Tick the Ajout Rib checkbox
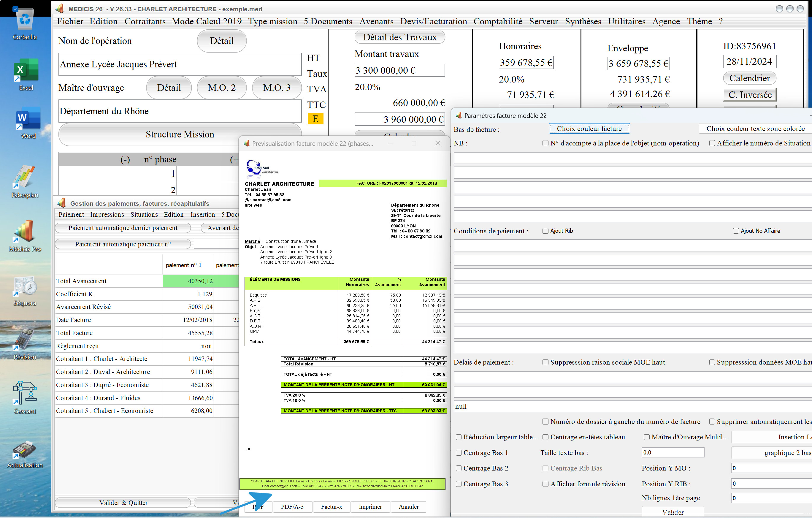This screenshot has width=812, height=518. [x=545, y=231]
